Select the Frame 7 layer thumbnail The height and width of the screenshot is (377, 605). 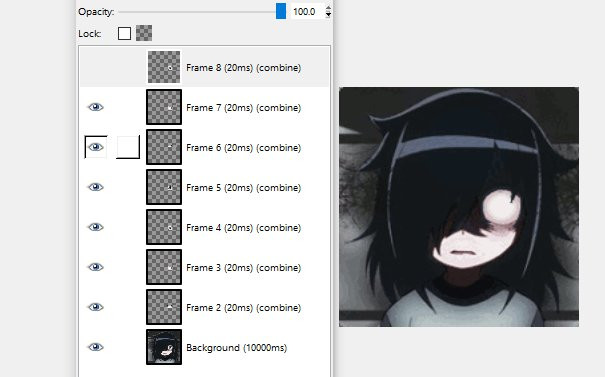coord(164,107)
